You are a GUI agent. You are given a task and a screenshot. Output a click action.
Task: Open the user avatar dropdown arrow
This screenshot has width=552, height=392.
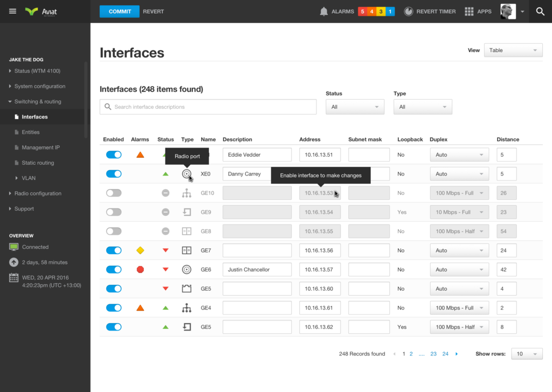click(521, 11)
